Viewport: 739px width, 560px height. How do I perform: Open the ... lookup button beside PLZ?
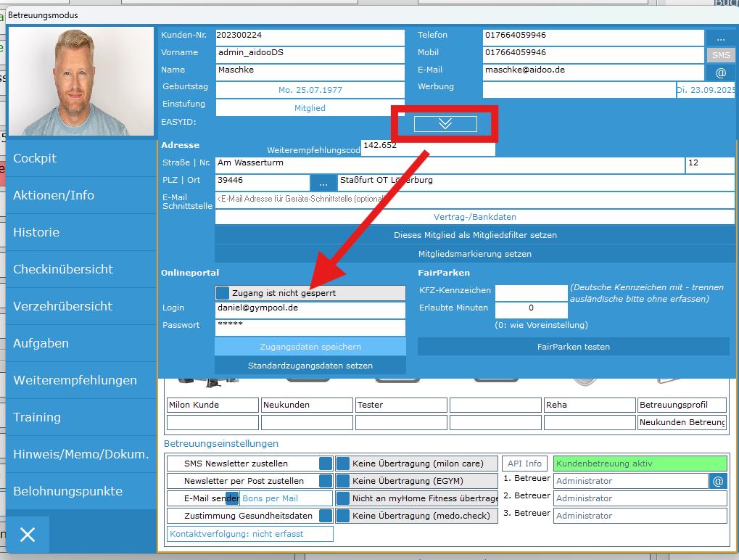tap(323, 182)
